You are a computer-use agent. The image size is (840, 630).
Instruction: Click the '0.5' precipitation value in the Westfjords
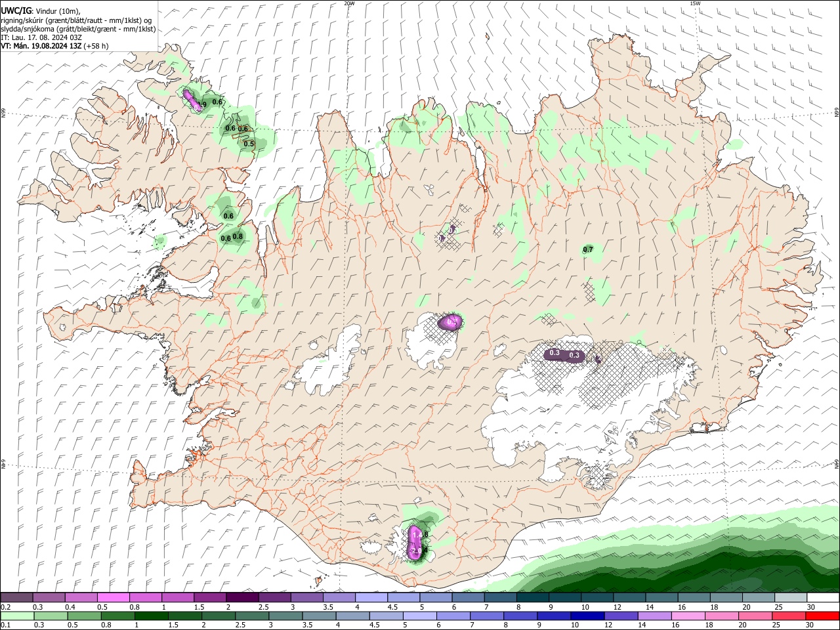249,144
